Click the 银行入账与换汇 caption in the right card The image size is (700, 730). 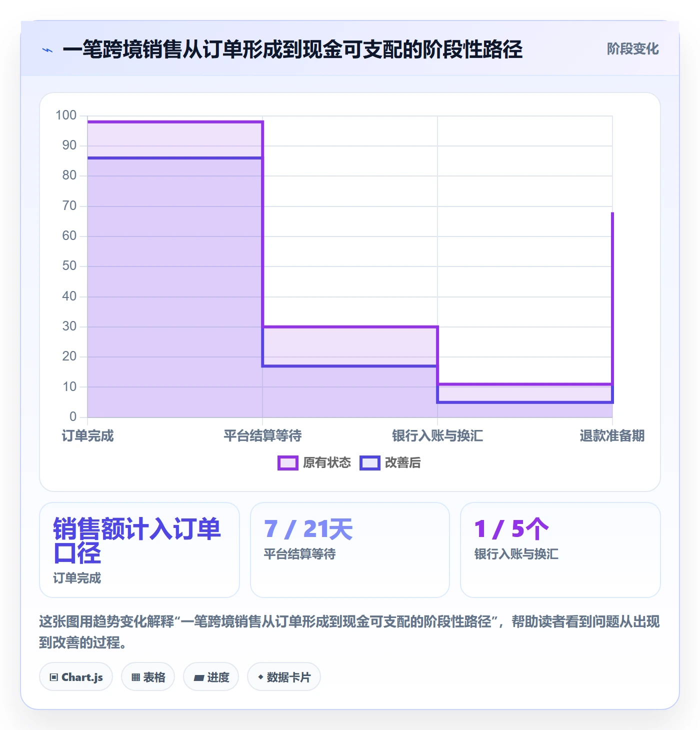click(516, 554)
